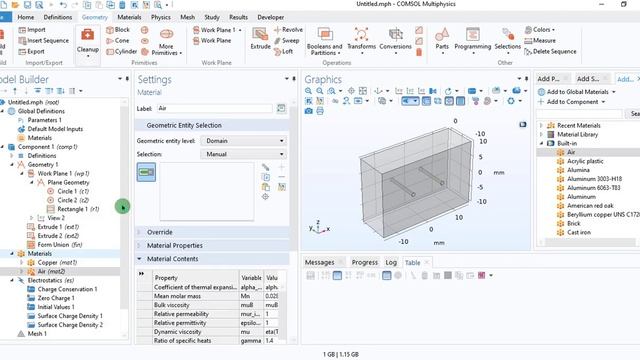
Task: Open More Primitives menu
Action: coord(167,42)
